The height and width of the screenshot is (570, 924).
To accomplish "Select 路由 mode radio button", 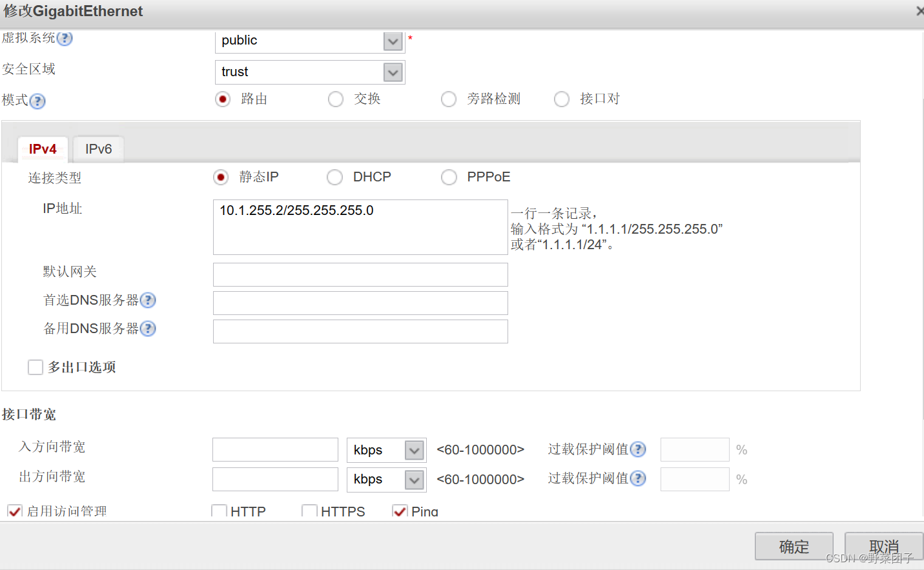I will coord(223,99).
